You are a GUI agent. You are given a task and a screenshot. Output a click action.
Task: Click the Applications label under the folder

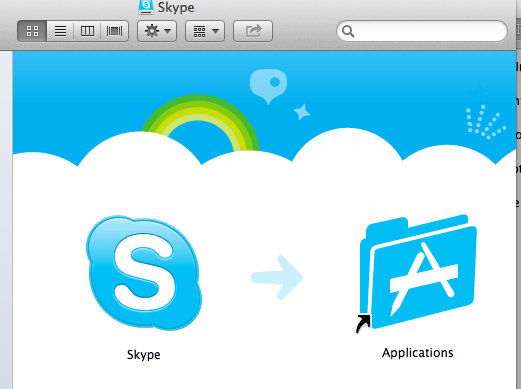click(418, 353)
